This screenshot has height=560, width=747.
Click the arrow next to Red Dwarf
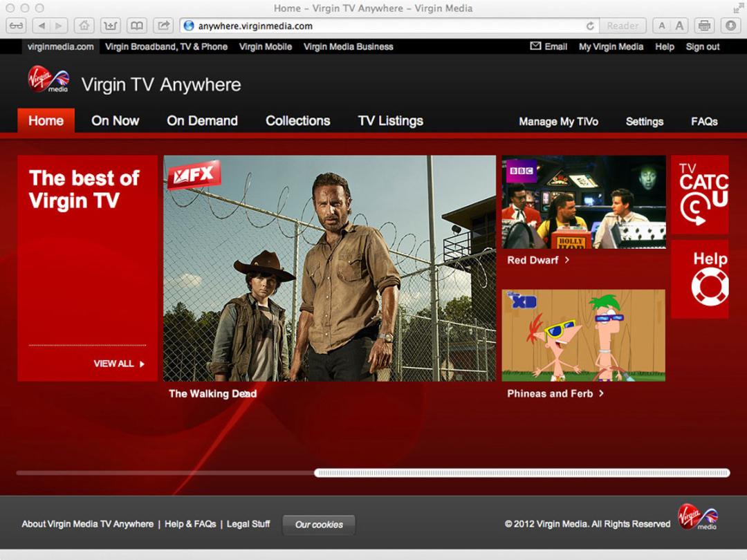(x=567, y=261)
